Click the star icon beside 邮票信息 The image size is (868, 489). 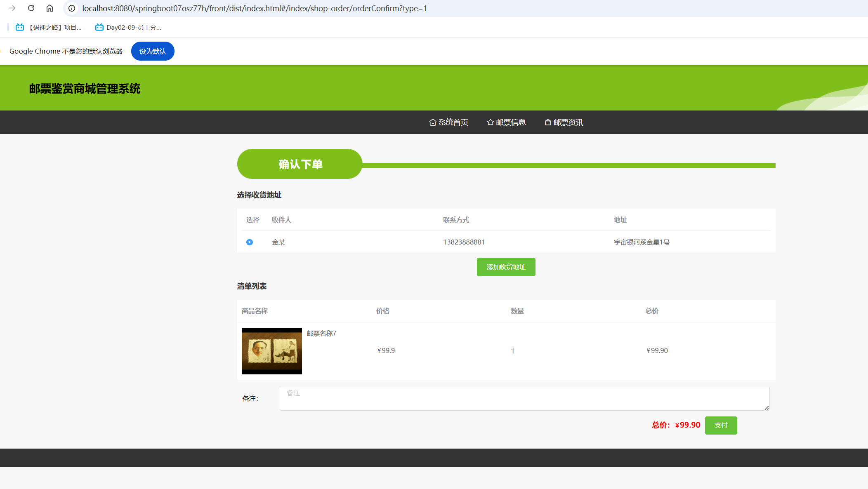(x=490, y=122)
